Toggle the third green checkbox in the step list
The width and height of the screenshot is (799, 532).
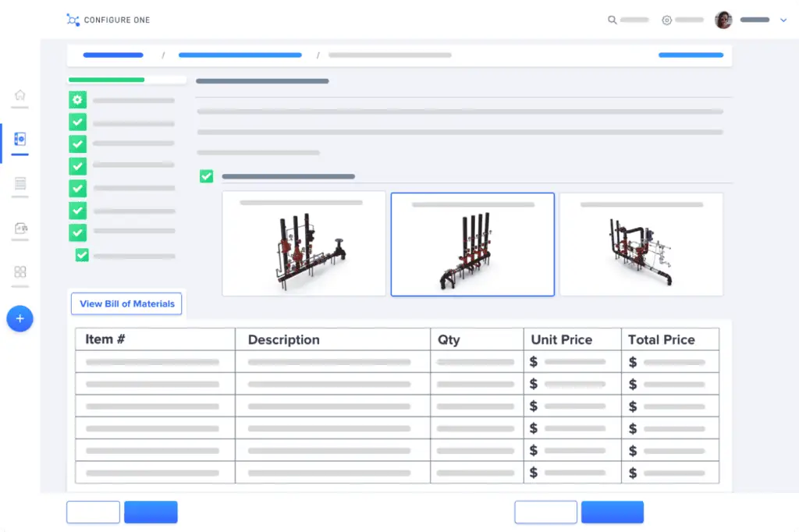77,166
